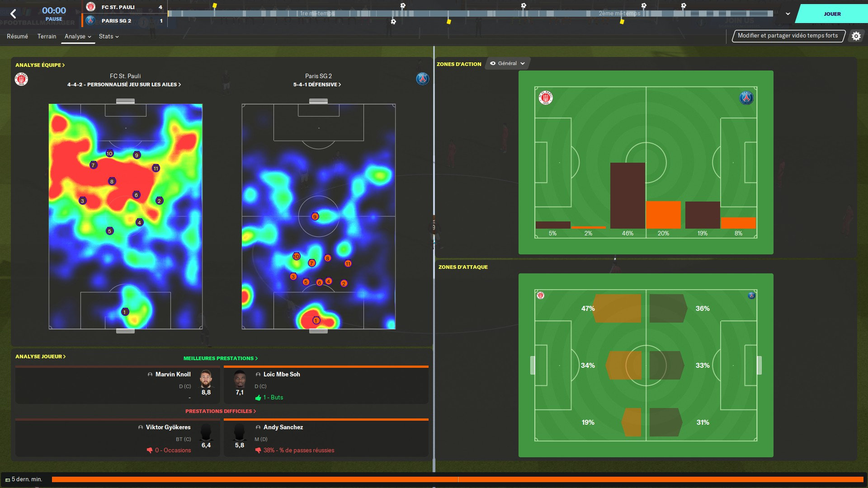Expand the chevron next to Jouer
Image resolution: width=868 pixels, height=488 pixels.
pyautogui.click(x=788, y=14)
